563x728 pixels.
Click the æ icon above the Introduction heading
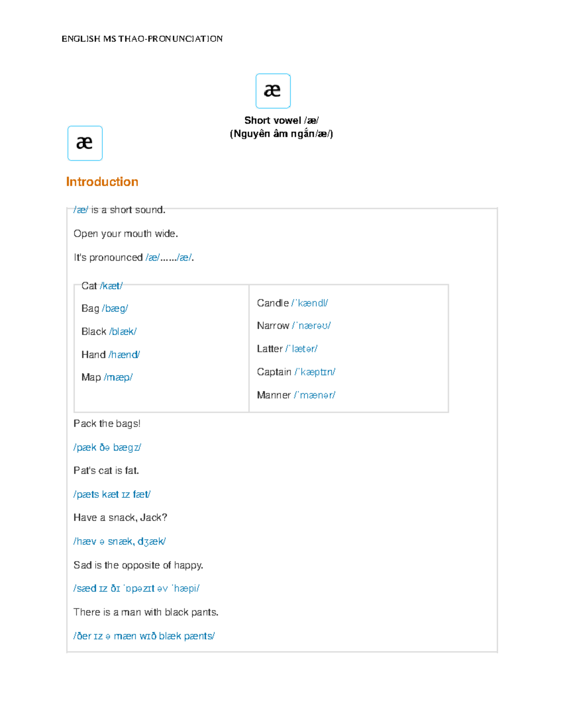pos(85,143)
